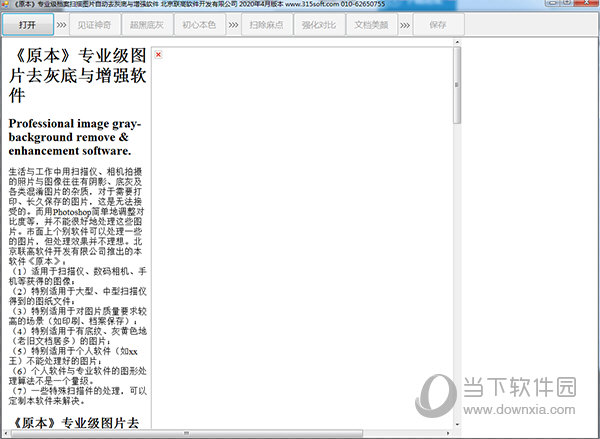Click the horizontal scrollbar right arrow
The width and height of the screenshot is (600, 439).
pos(448,433)
